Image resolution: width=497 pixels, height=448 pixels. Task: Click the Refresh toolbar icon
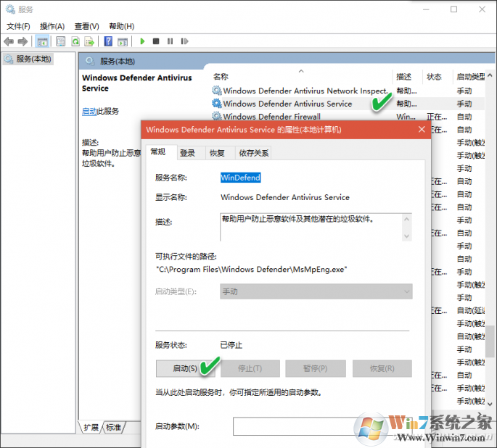tap(75, 41)
